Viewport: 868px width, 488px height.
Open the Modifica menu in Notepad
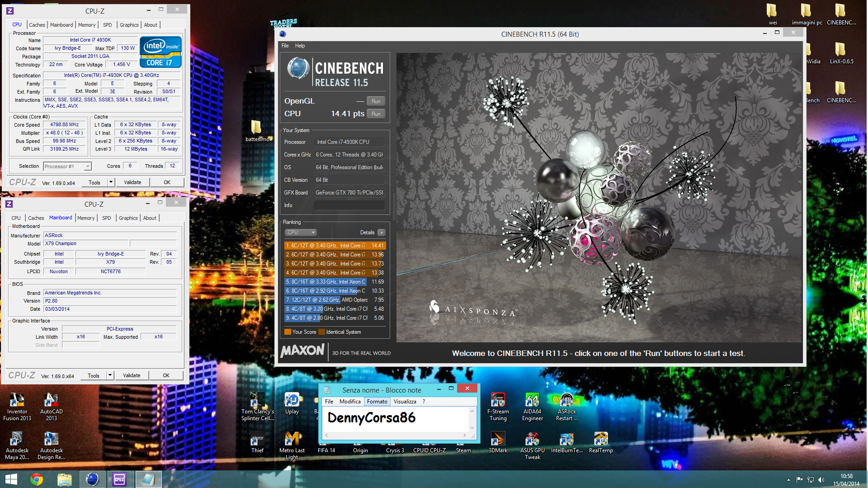click(350, 402)
